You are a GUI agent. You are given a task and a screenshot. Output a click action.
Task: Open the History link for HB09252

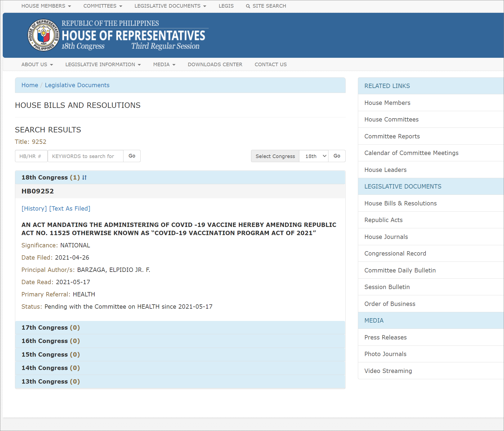pyautogui.click(x=34, y=208)
